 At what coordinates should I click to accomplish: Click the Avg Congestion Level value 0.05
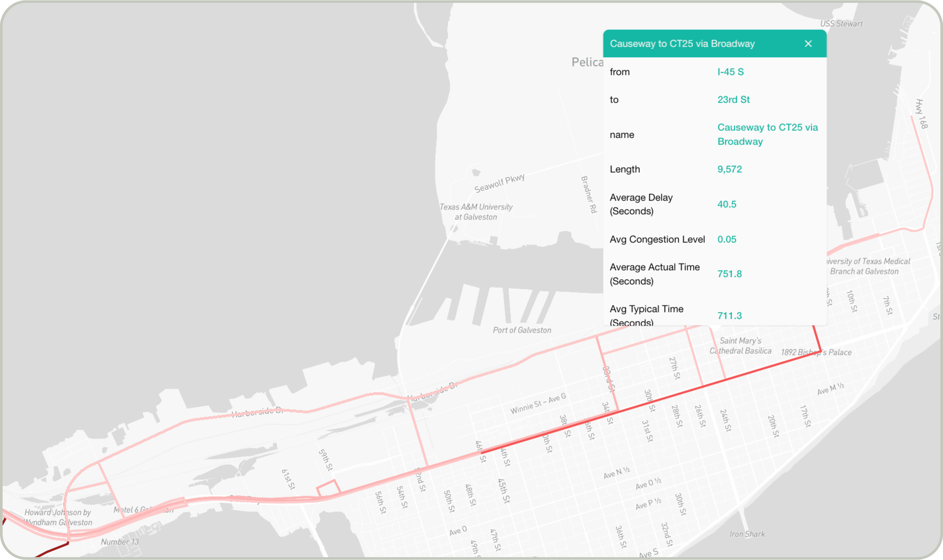(x=727, y=239)
